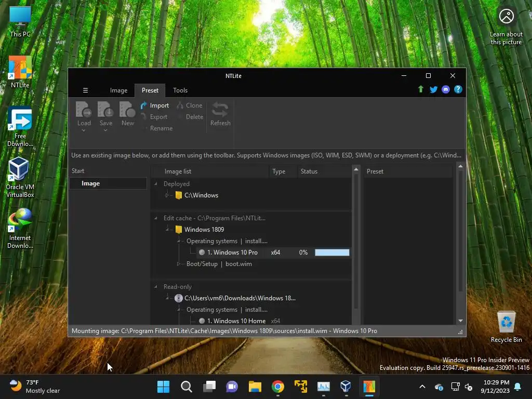532x399 pixels.
Task: Collapse the Deployed group
Action: point(156,184)
